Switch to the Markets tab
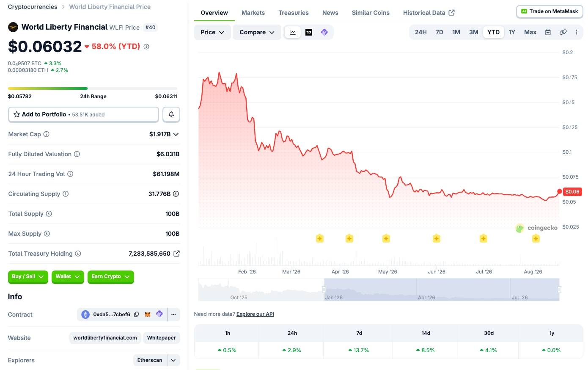588x370 pixels. [253, 13]
